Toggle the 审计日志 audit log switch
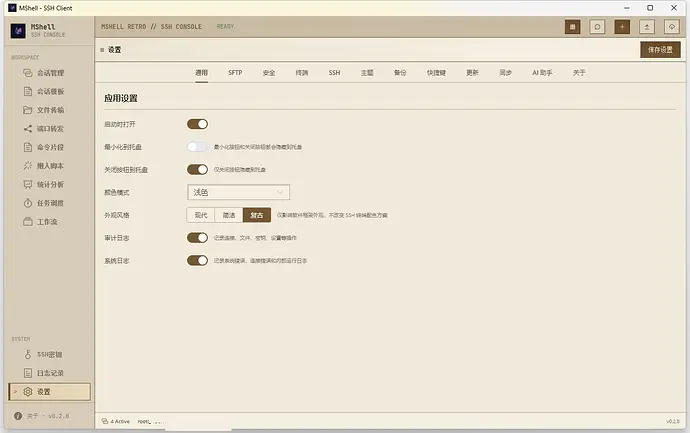Viewport: 690px width, 433px height. pos(197,238)
